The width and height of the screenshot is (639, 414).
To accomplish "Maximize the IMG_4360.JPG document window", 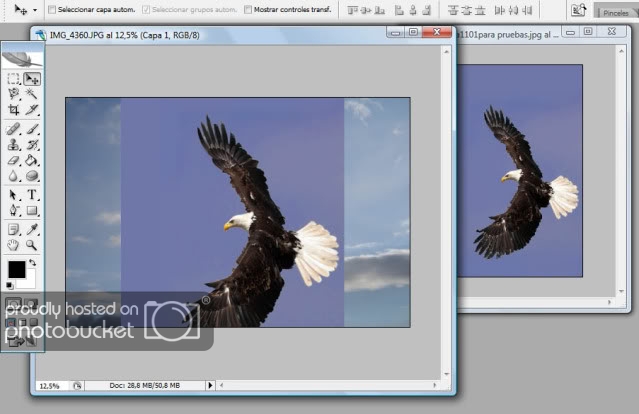I will (413, 32).
